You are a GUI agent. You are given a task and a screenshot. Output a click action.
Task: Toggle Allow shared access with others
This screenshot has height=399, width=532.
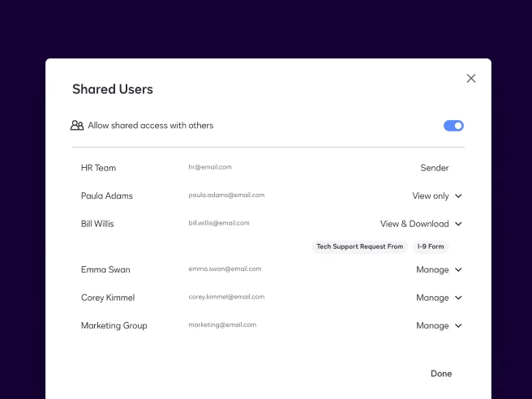tap(453, 126)
